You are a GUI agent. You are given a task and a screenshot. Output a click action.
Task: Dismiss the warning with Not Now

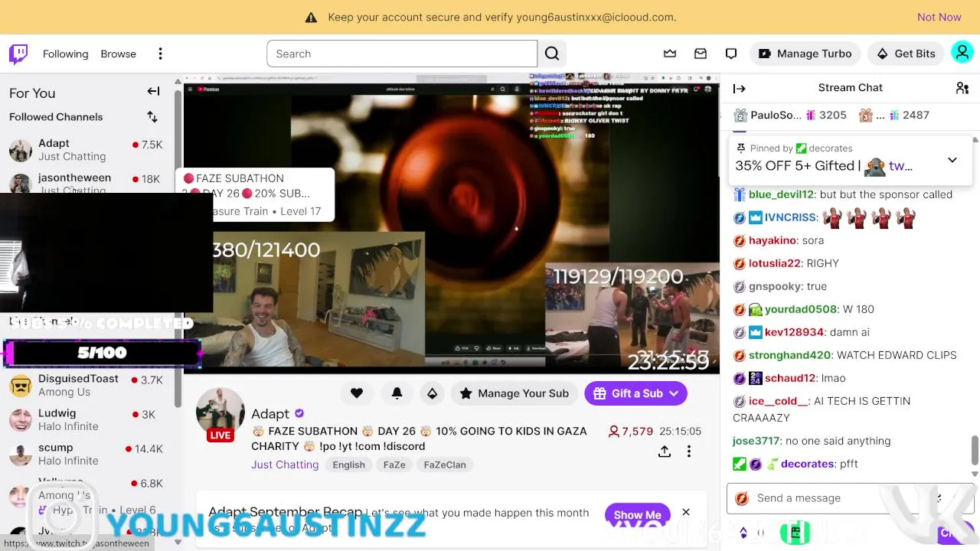(939, 17)
